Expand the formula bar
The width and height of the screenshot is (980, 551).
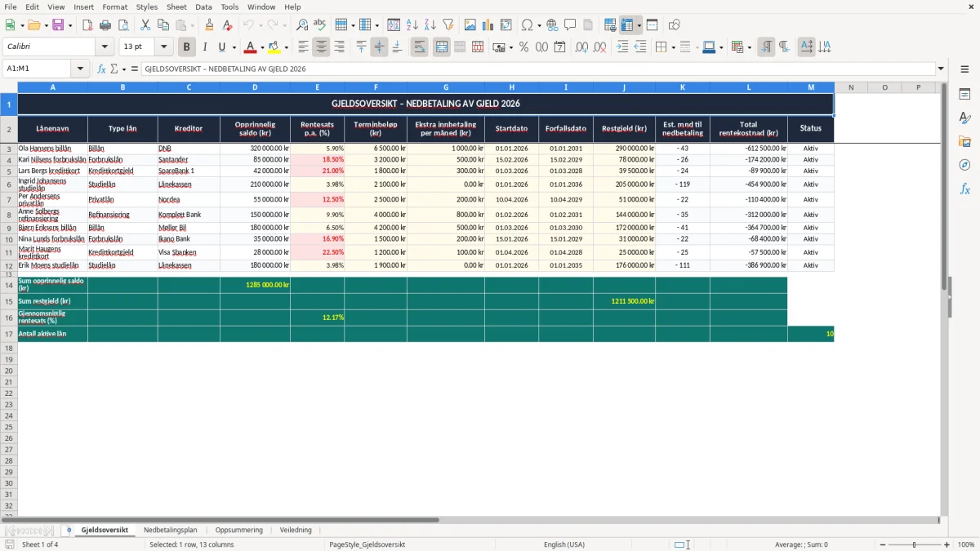[x=942, y=69]
